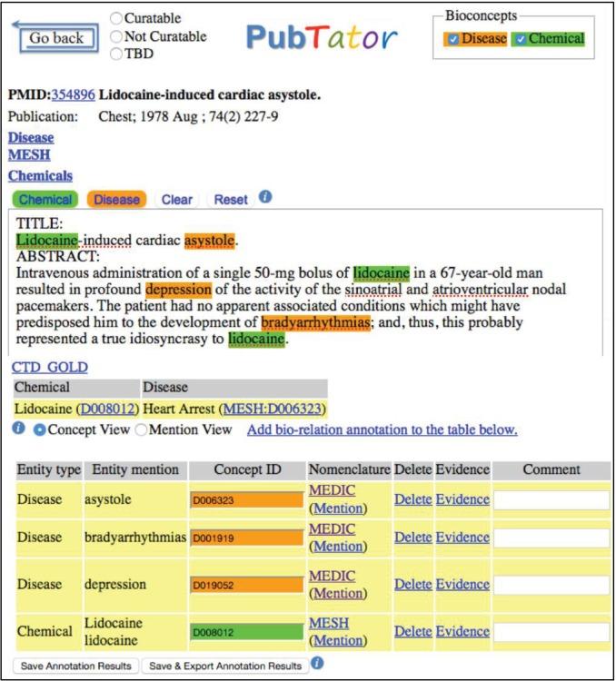Open PMID 354896 link
The width and height of the screenshot is (616, 681).
[x=73, y=95]
